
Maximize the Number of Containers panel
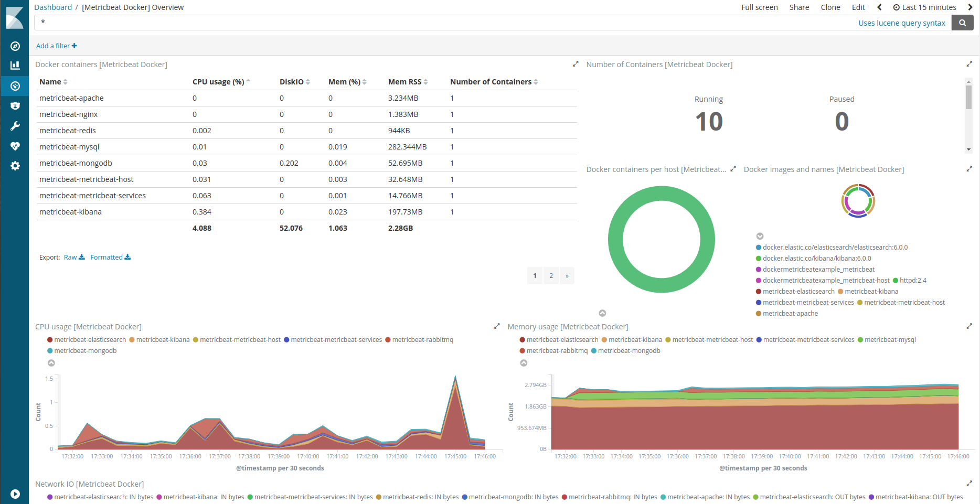pos(969,64)
